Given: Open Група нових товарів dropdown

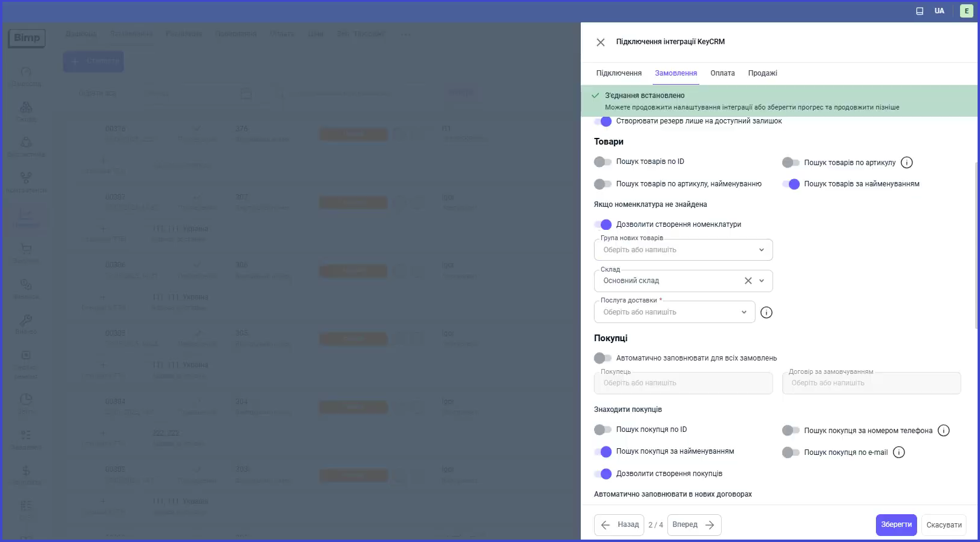Looking at the screenshot, I should [684, 250].
